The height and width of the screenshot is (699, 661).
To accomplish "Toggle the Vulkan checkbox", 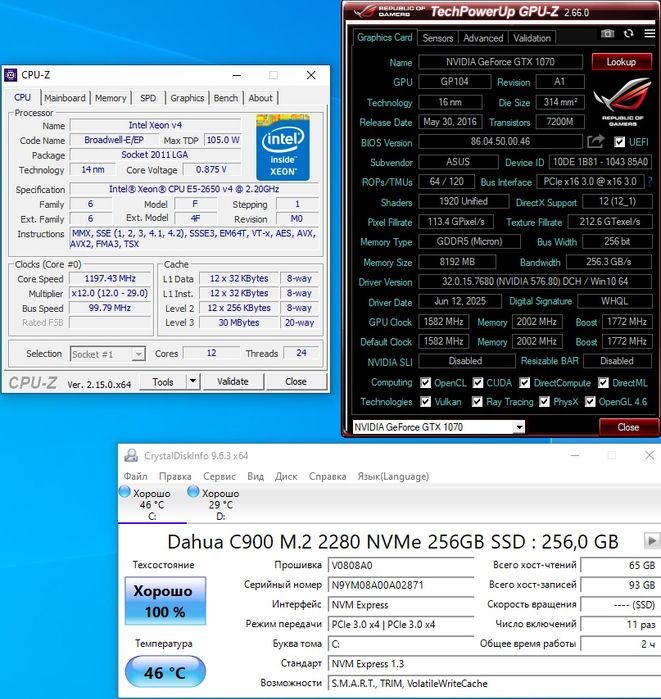I will (x=426, y=402).
